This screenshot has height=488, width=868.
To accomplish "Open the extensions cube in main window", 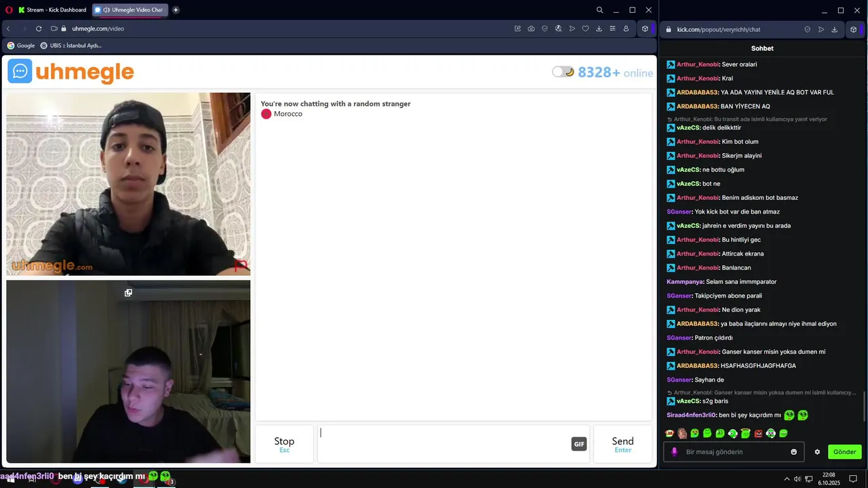I will tap(645, 28).
